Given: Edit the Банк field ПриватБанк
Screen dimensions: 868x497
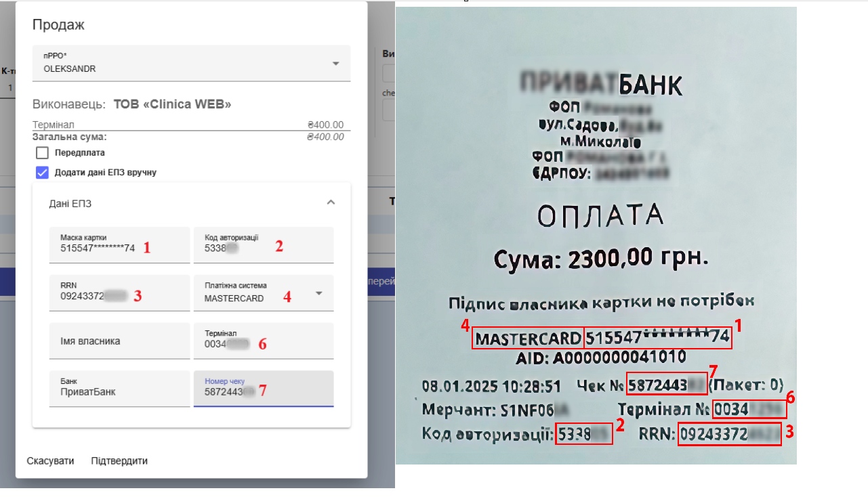Looking at the screenshot, I should [119, 389].
